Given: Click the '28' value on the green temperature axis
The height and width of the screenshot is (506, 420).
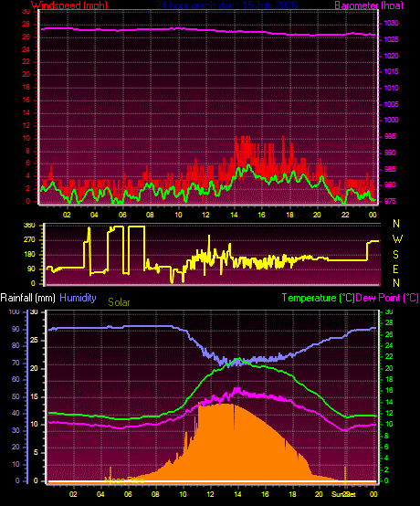Looking at the screenshot, I should pyautogui.click(x=389, y=323).
